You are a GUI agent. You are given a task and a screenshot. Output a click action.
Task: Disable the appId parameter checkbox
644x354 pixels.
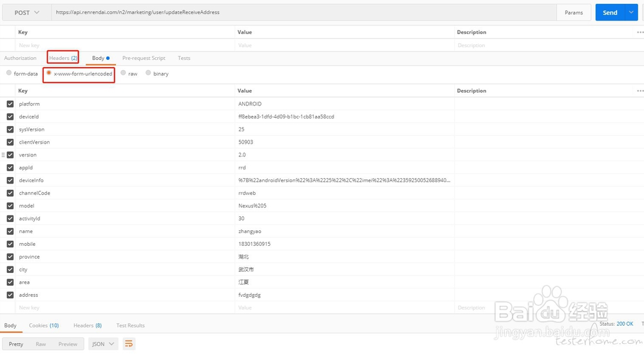[10, 167]
